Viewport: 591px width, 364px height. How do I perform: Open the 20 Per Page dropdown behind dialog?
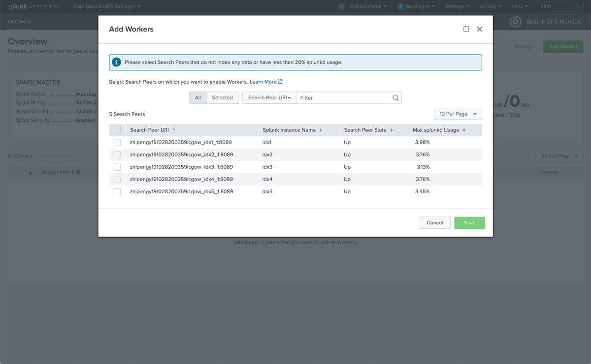(559, 156)
